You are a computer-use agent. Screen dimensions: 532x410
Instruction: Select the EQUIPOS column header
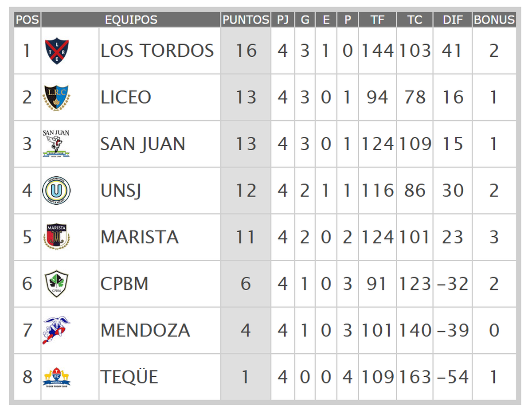pyautogui.click(x=131, y=20)
